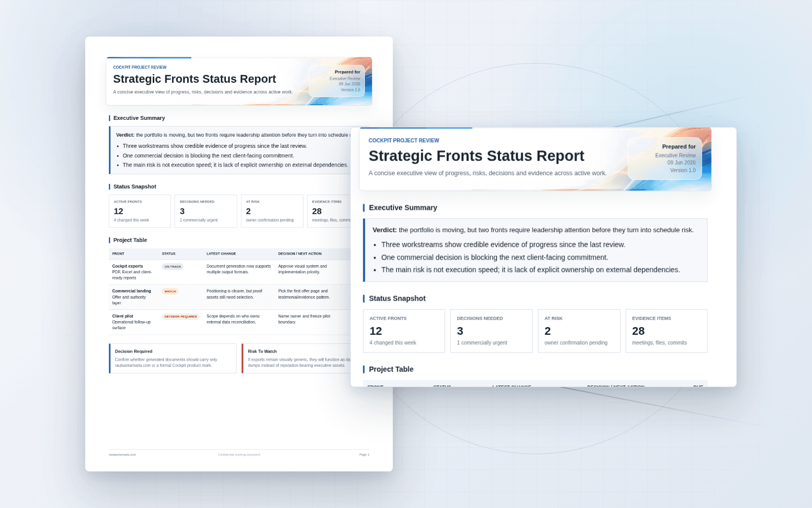Click "Confidential working document" footer text

click(239, 455)
